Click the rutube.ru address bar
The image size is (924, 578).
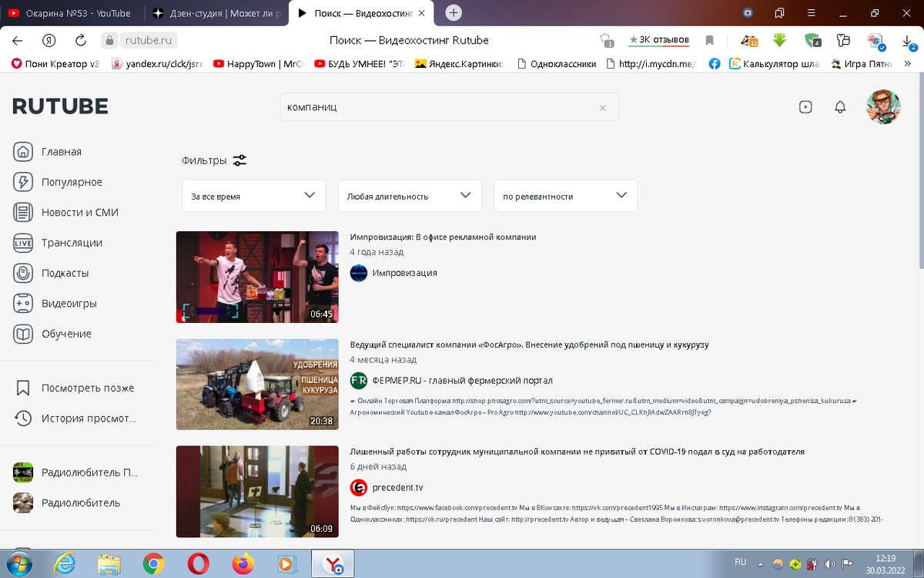(x=148, y=40)
